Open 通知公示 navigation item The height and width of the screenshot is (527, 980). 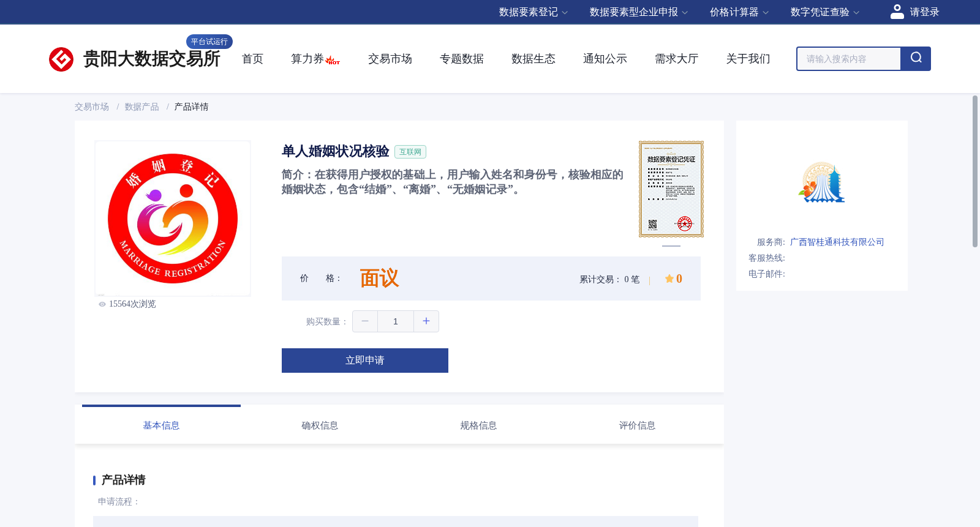tap(605, 59)
